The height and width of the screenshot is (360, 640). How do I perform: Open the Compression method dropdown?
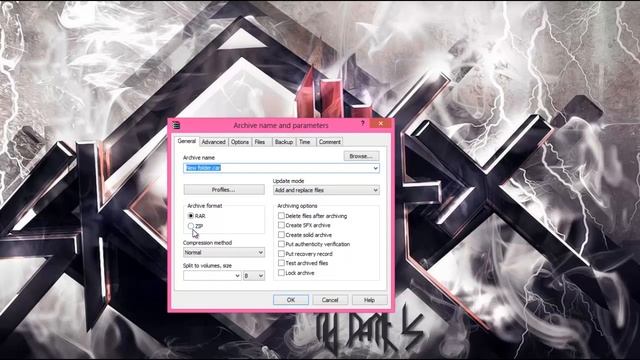tap(224, 253)
